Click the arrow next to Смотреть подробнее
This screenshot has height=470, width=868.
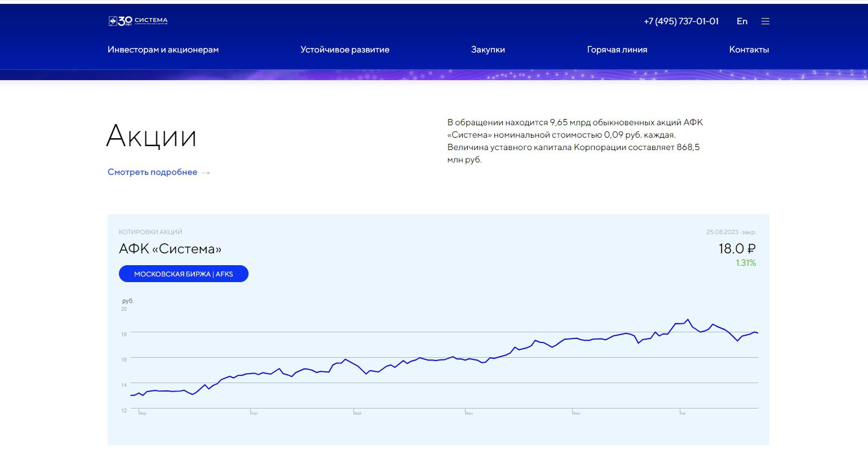[x=206, y=173]
